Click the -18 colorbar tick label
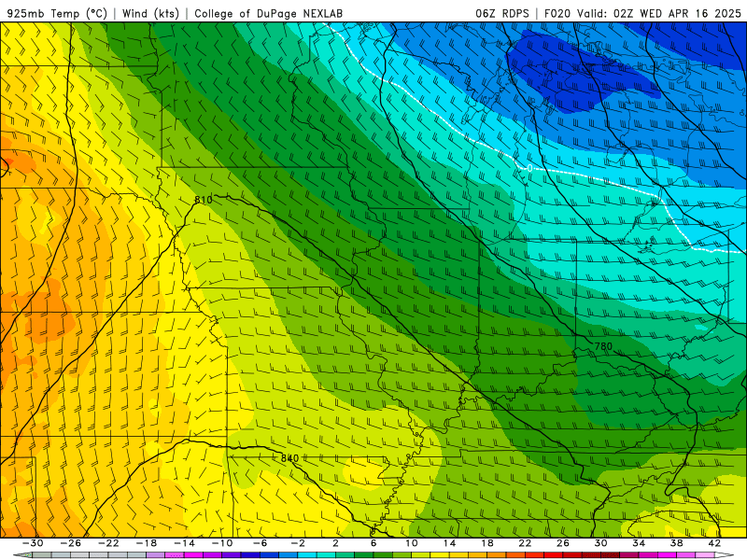The image size is (747, 560). [147, 543]
